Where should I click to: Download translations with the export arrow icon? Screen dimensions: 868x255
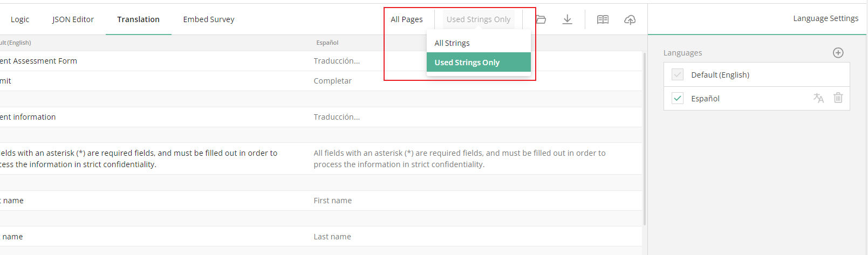click(568, 19)
